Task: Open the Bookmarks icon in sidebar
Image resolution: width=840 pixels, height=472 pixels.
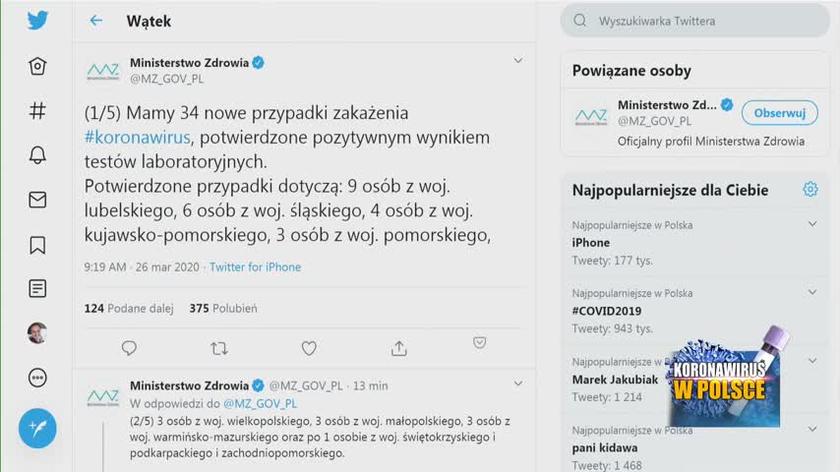Action: tap(37, 244)
